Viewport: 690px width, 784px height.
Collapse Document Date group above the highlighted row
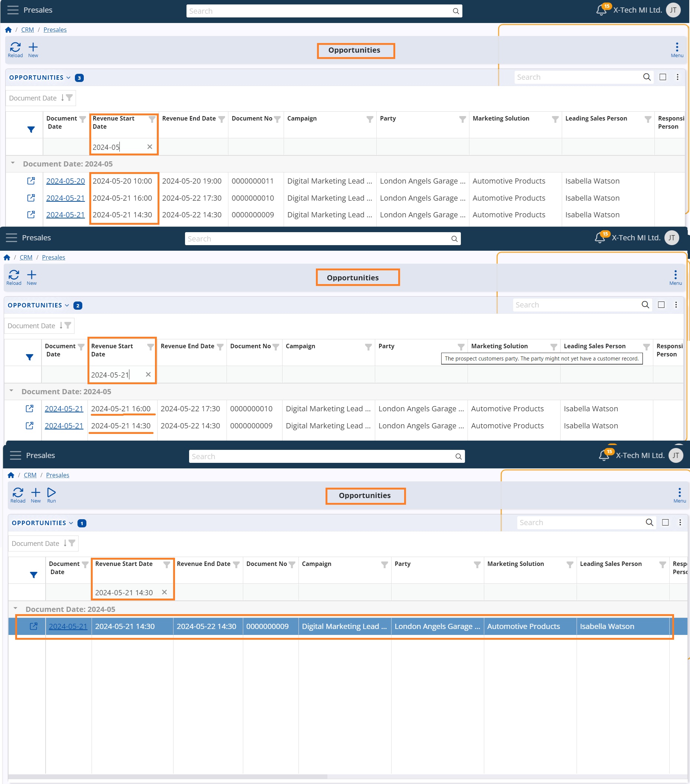tap(15, 608)
